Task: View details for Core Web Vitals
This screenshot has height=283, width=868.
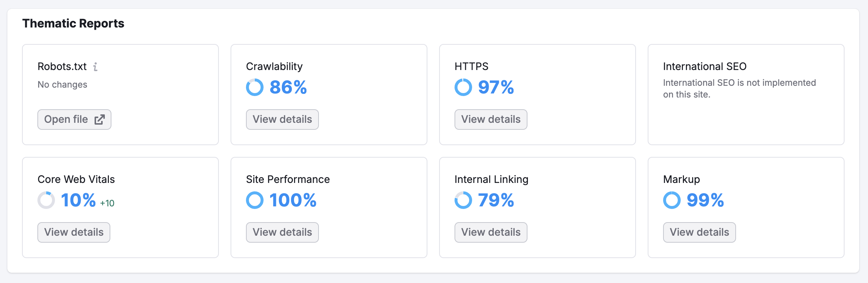Action: click(74, 232)
